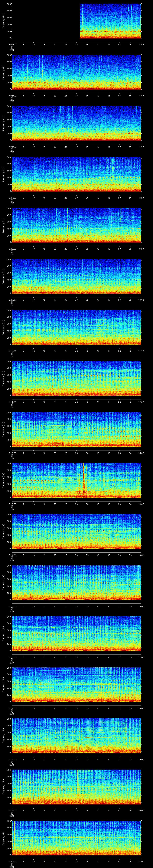Select the spectrogram panel starting at 6:11:00
The width and height of the screenshot is (153, 868).
click(x=76, y=378)
